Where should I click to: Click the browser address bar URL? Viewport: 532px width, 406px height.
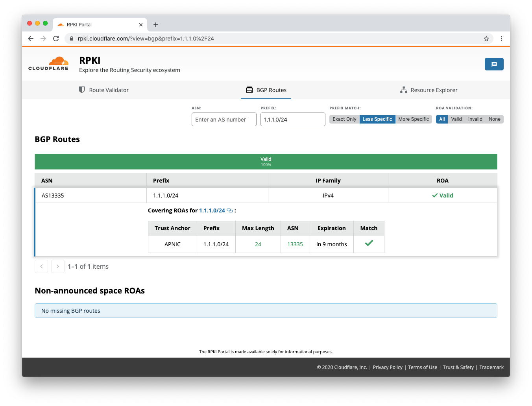[x=146, y=39]
